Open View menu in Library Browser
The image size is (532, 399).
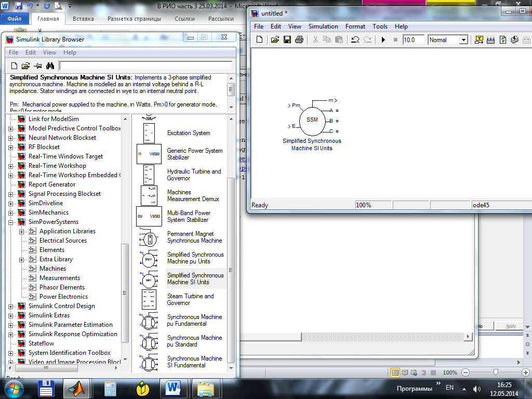(x=49, y=52)
